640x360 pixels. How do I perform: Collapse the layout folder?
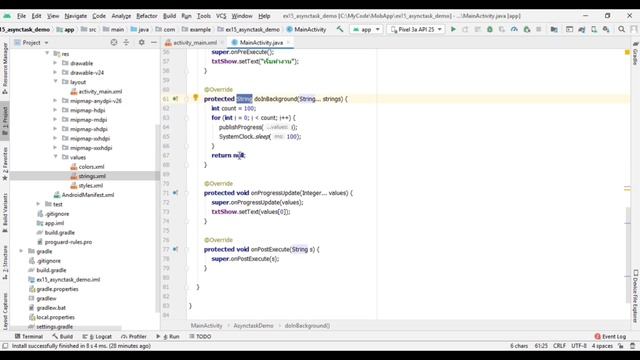coord(55,82)
